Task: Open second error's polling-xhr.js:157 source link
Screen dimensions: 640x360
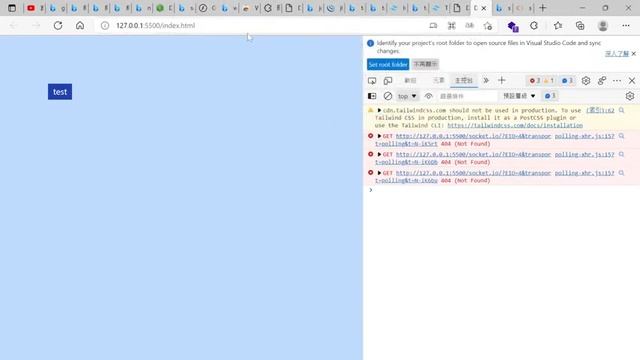Action: (x=584, y=154)
